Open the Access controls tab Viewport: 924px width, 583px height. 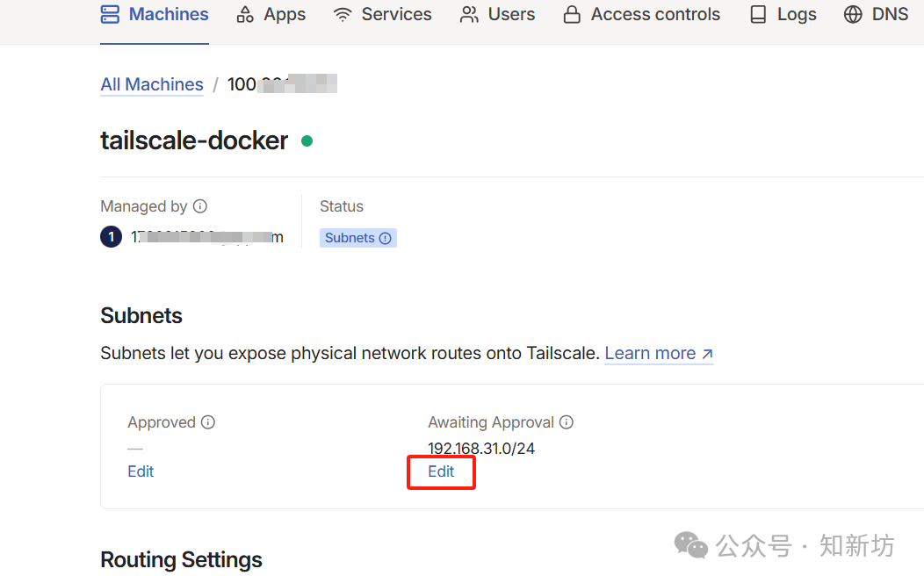(655, 15)
